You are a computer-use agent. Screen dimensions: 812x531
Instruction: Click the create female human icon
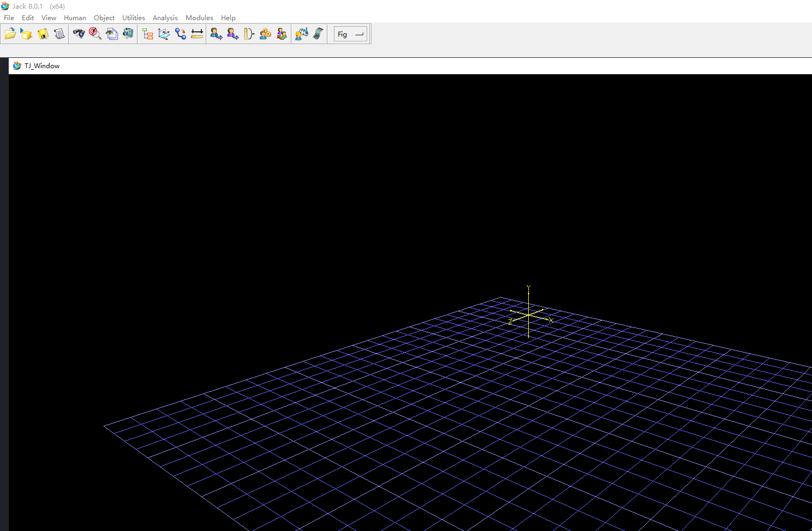click(233, 34)
